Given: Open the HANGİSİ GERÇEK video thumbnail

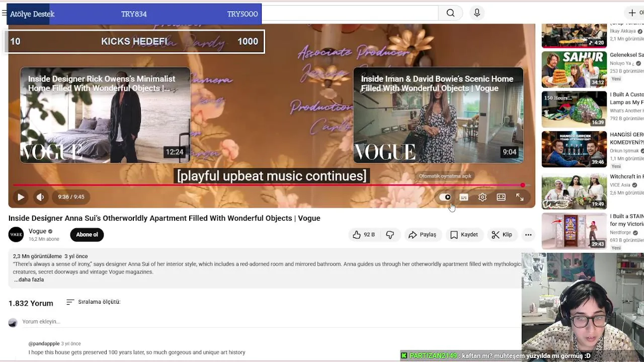Looking at the screenshot, I should tap(574, 149).
